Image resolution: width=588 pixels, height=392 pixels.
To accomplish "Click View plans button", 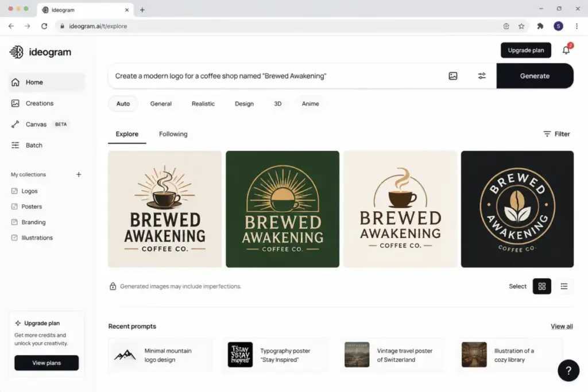I will (x=47, y=363).
